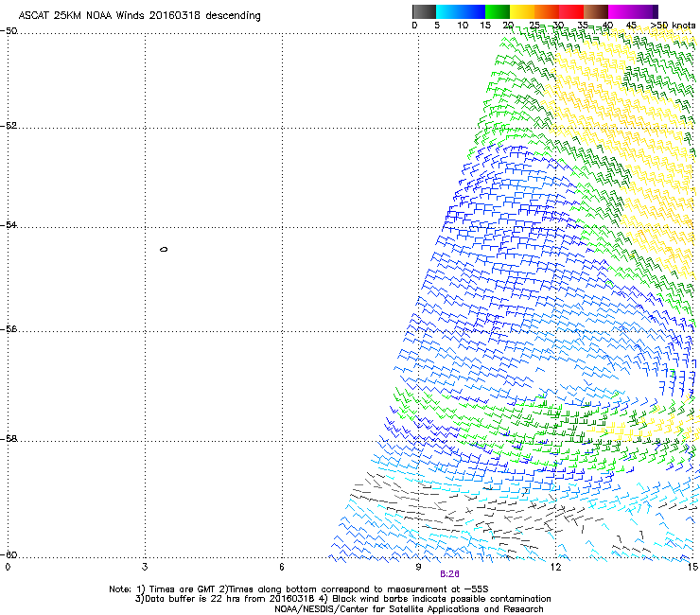
Task: Click the note line 'Times are GMT'
Action: [299, 589]
